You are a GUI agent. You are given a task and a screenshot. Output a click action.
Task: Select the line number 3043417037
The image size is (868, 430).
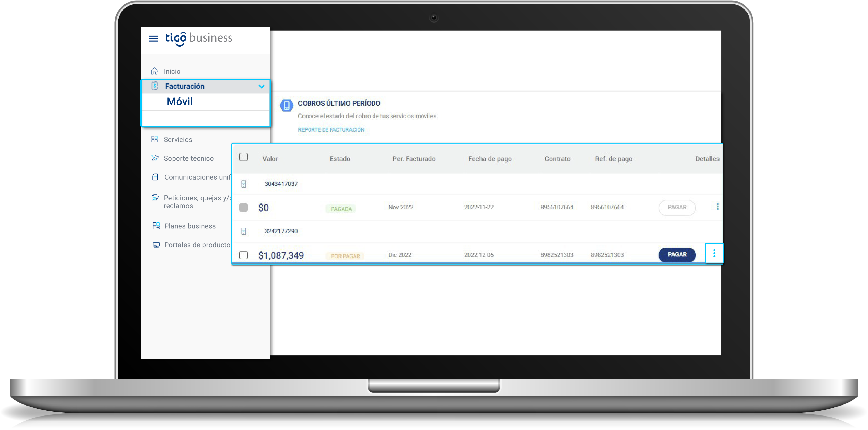(281, 184)
